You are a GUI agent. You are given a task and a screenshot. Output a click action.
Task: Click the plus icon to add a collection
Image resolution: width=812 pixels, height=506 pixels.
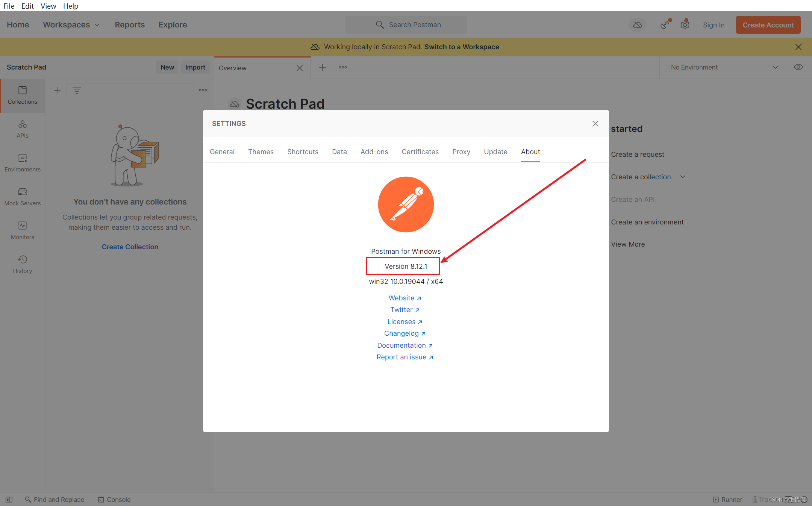pos(57,90)
